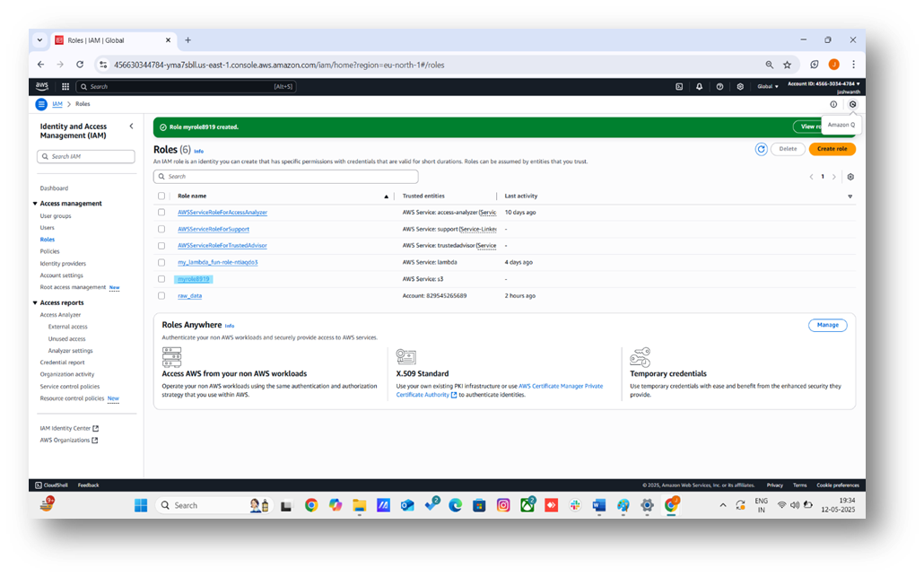924x577 pixels.
Task: Open browser extensions icon
Action: 814,65
